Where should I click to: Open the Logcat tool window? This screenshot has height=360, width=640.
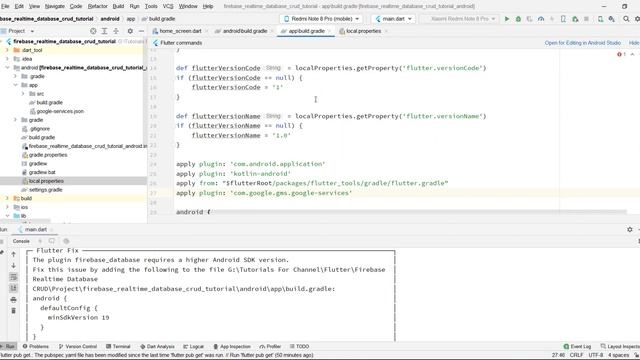[193, 347]
